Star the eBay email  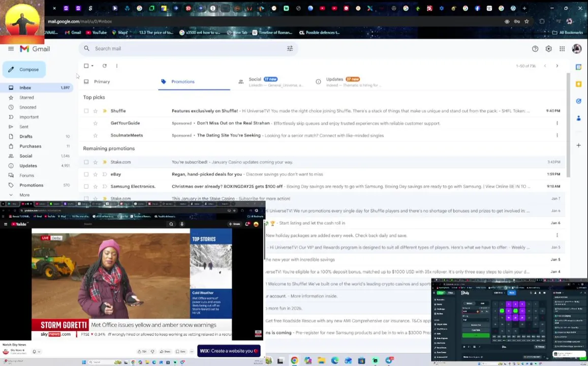pos(95,174)
